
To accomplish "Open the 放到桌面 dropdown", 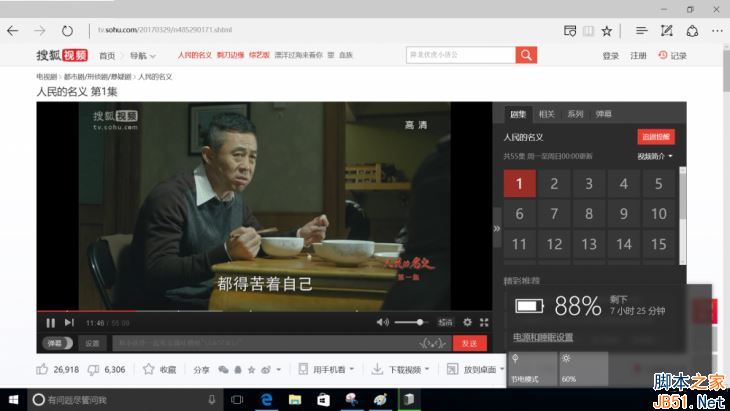I will point(475,370).
